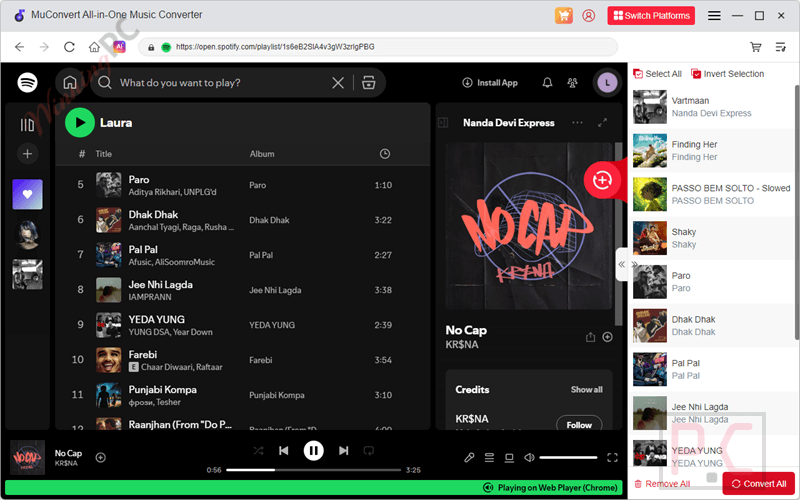Click the Switch Platforms button
The width and height of the screenshot is (800, 500).
coord(651,15)
